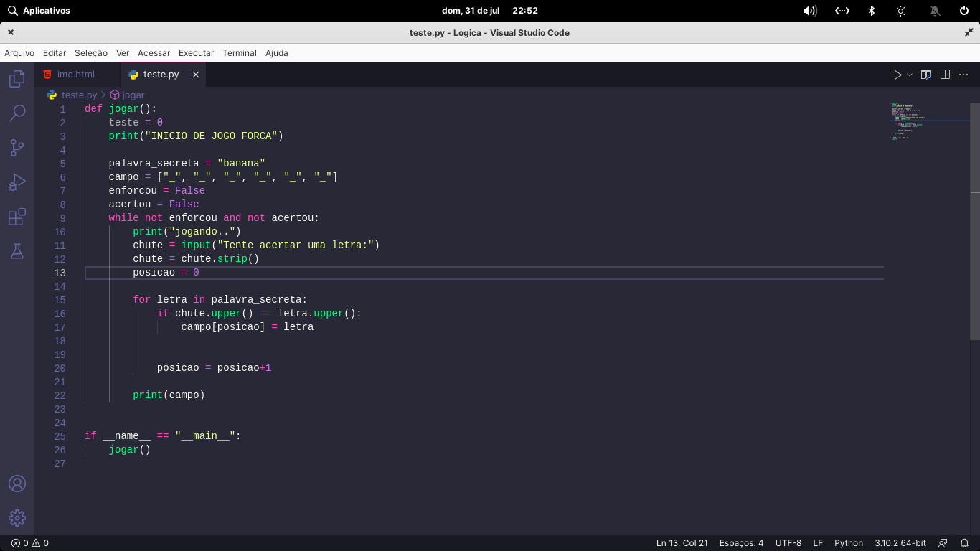Image resolution: width=980 pixels, height=551 pixels.
Task: Open system volume indicator
Action: point(810,11)
